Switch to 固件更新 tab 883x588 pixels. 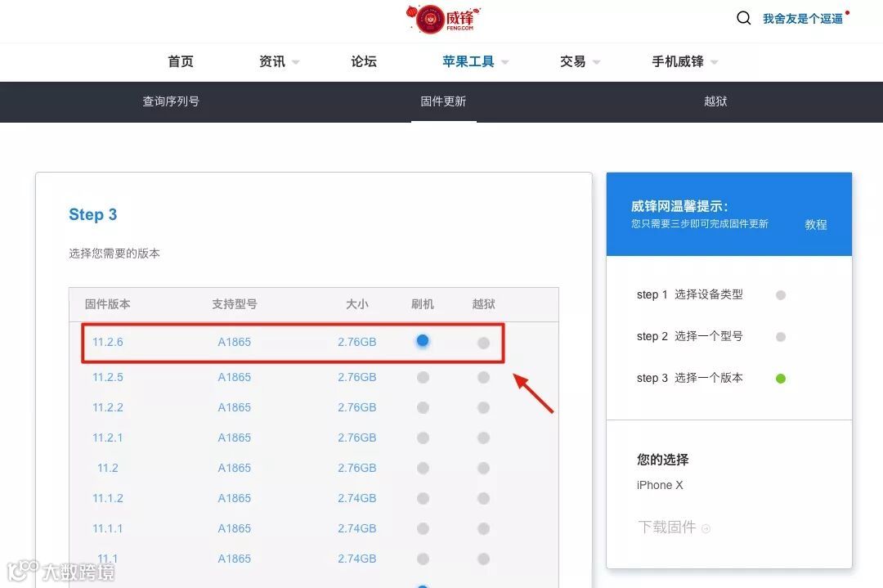443,101
